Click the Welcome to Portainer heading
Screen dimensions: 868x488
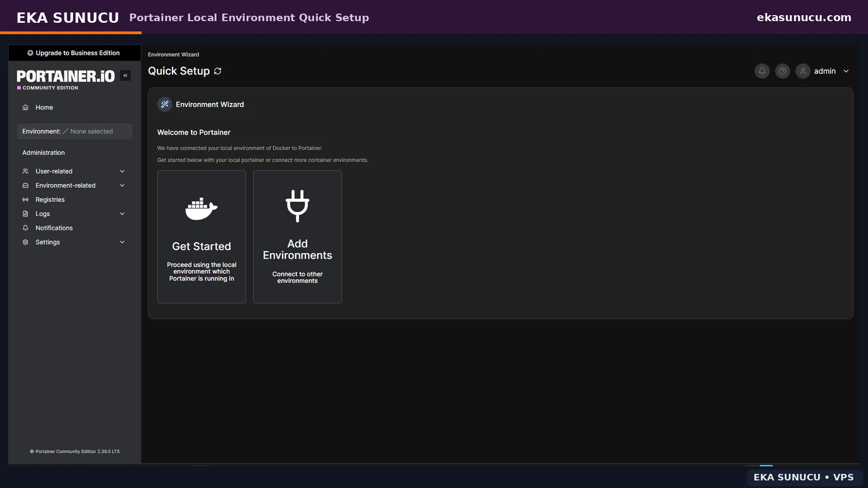pyautogui.click(x=194, y=132)
